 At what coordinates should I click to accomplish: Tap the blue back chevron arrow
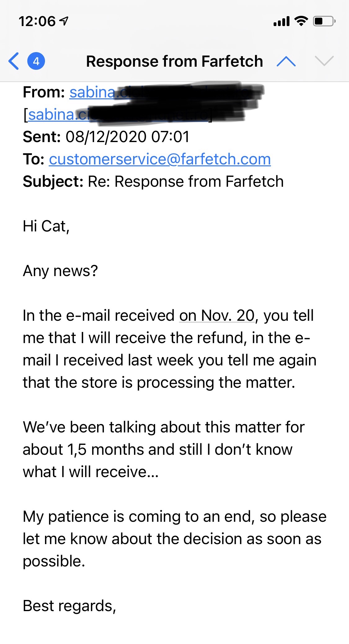[x=14, y=61]
